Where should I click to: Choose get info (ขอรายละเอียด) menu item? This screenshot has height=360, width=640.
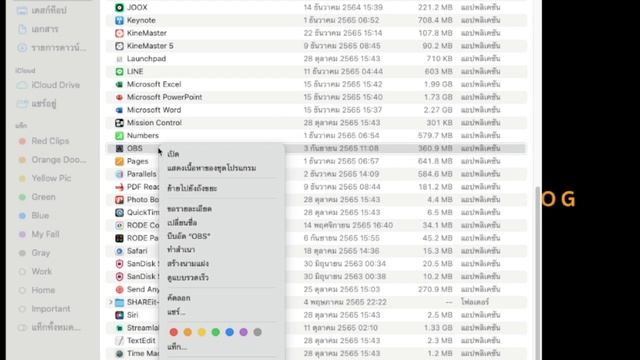[x=189, y=209]
